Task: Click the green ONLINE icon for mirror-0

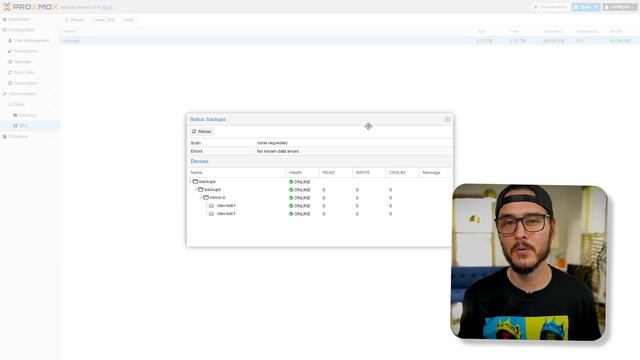Action: tap(291, 198)
